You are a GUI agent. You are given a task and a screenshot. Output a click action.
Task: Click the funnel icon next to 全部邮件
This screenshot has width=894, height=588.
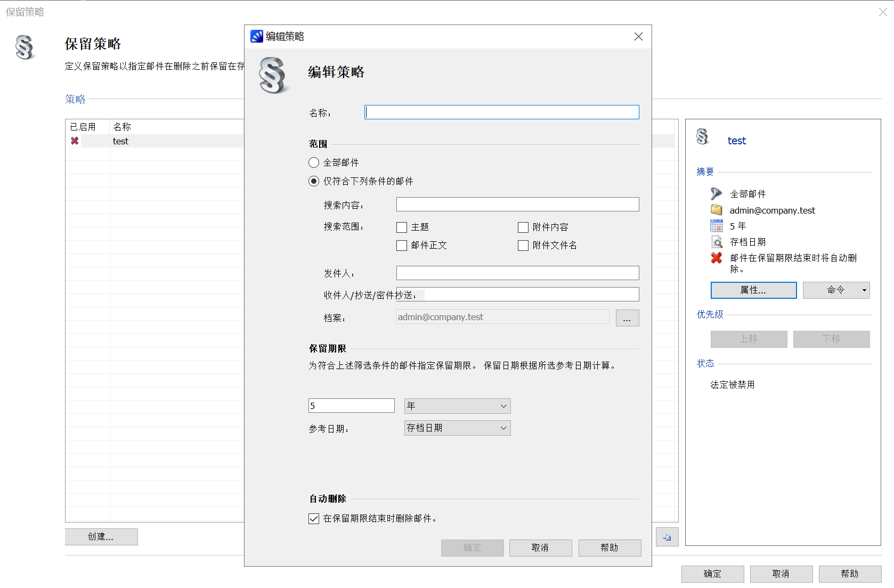[716, 194]
